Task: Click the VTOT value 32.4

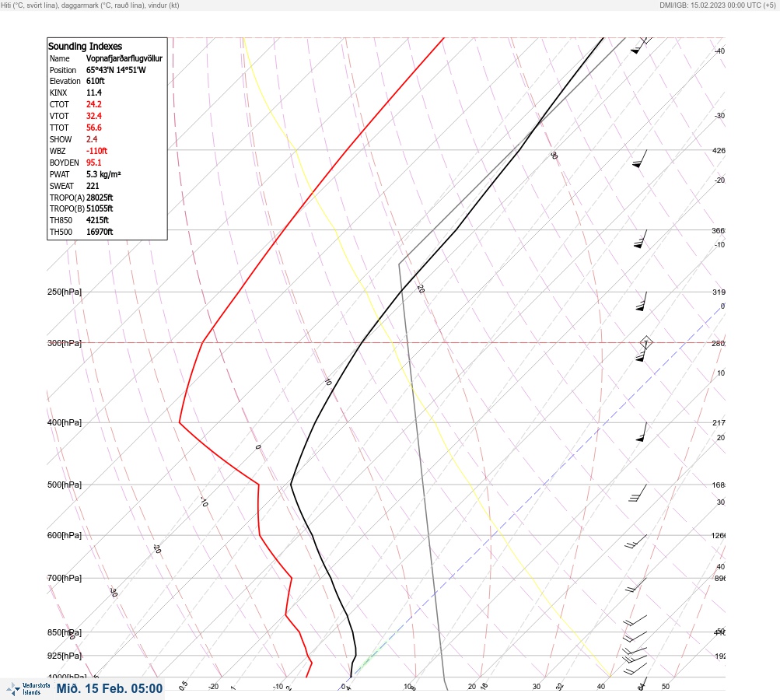Action: [x=94, y=116]
